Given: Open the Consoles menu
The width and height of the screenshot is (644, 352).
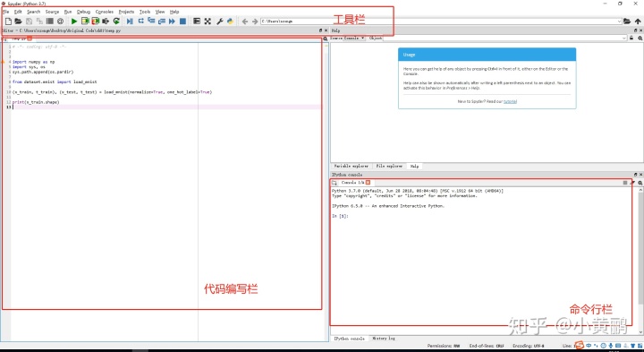Looking at the screenshot, I should (105, 12).
